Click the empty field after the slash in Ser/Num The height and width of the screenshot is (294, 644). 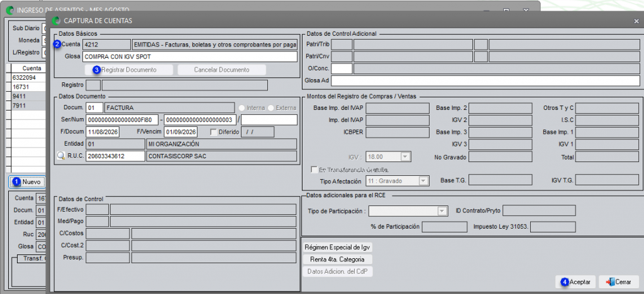point(269,120)
